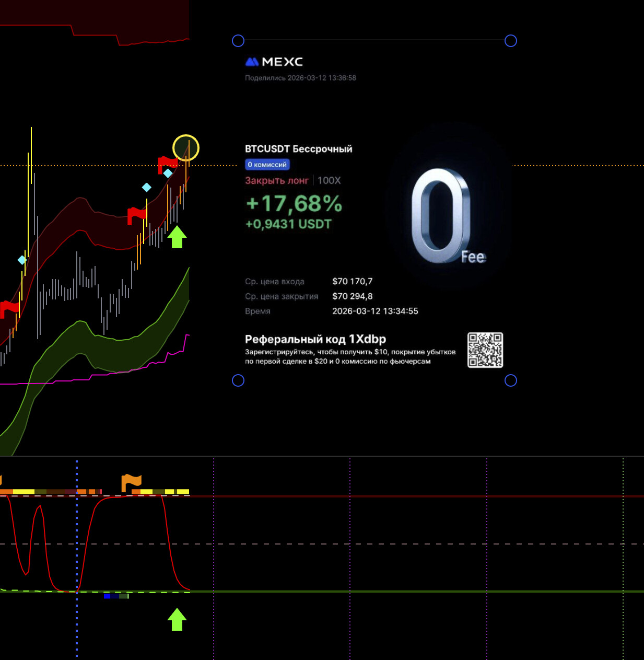The height and width of the screenshot is (660, 644).
Task: Click the green up arrow below the candles
Action: click(x=177, y=237)
